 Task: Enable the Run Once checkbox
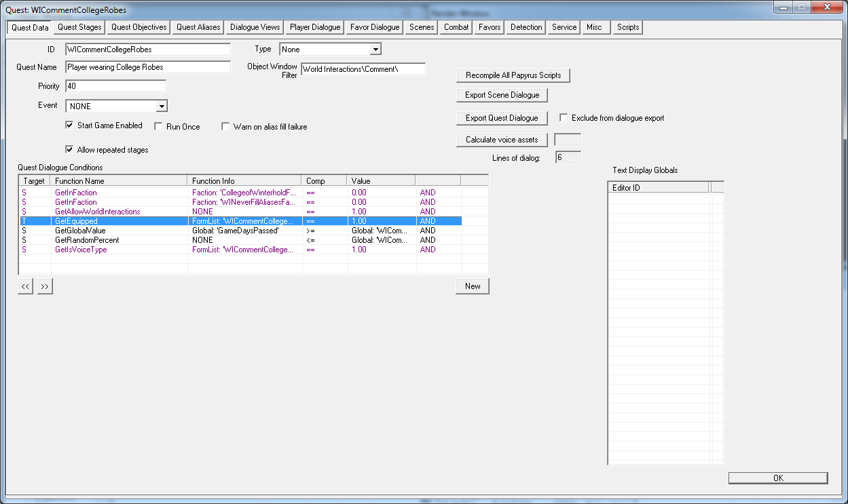coord(158,127)
